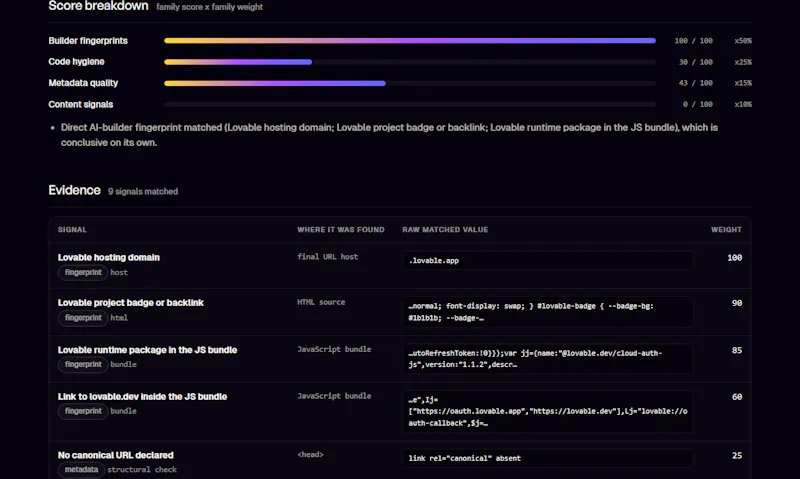
Task: Click 'No canonical URL declared' signal
Action: point(115,455)
